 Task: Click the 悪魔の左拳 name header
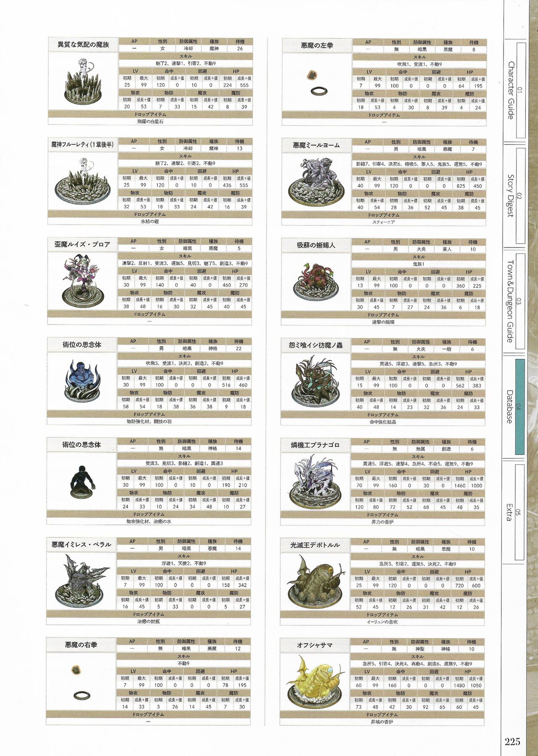point(317,45)
